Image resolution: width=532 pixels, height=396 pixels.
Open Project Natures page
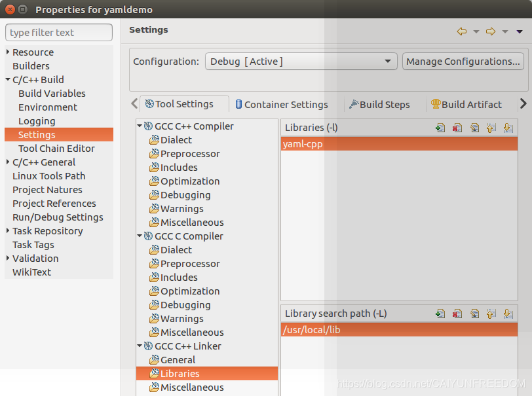(x=47, y=190)
